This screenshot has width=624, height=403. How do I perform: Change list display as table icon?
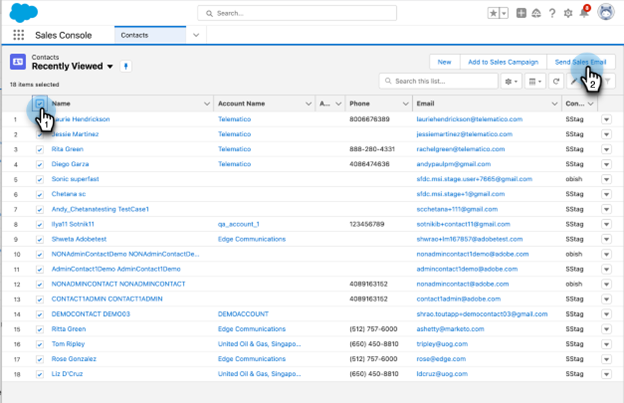(535, 82)
